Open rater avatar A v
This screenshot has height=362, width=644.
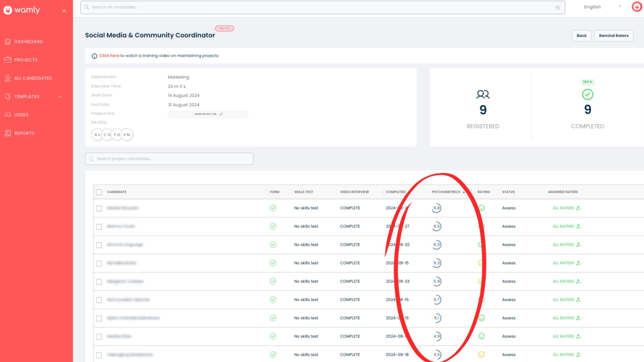coord(97,134)
